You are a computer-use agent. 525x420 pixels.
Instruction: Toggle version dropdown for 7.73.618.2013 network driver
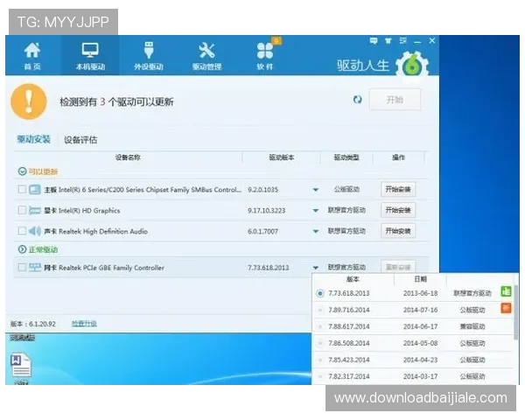[315, 268]
